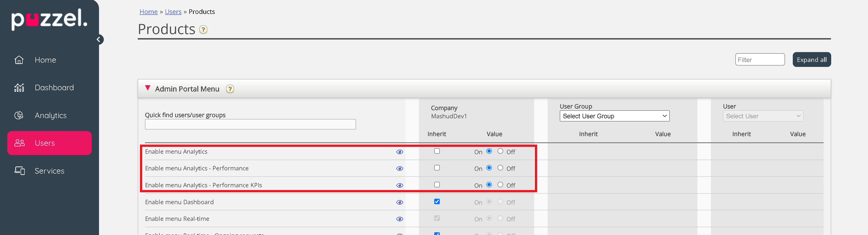868x235 pixels.
Task: Click the help icon beside Products heading
Action: [x=203, y=30]
